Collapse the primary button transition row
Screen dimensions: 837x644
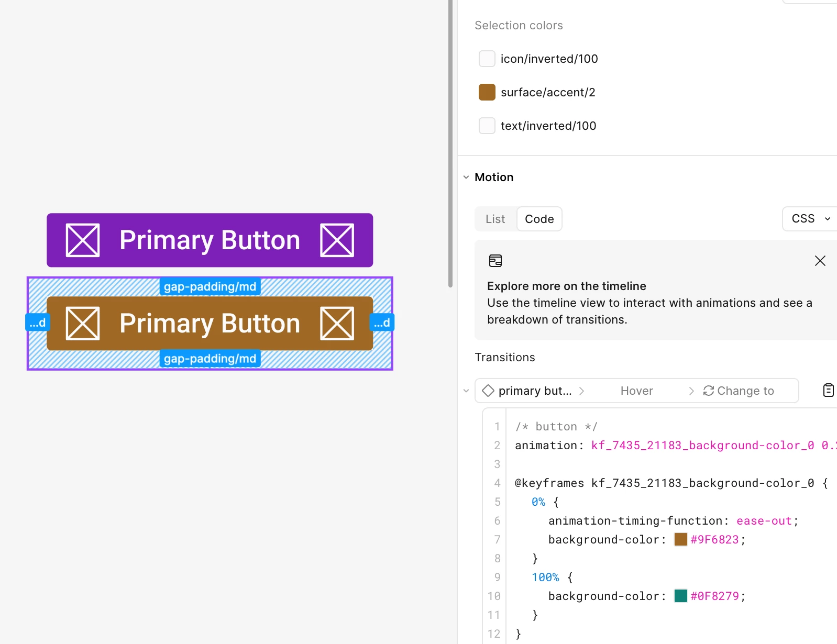[x=466, y=391]
